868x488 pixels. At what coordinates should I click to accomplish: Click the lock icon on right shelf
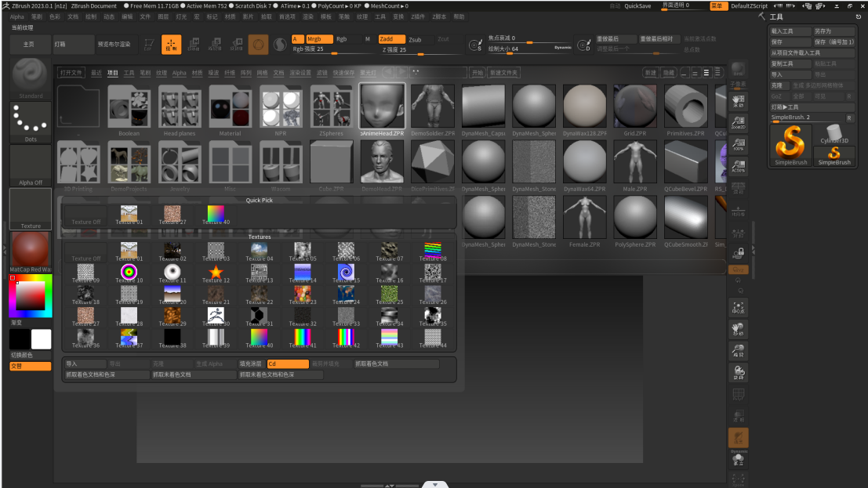pyautogui.click(x=738, y=254)
